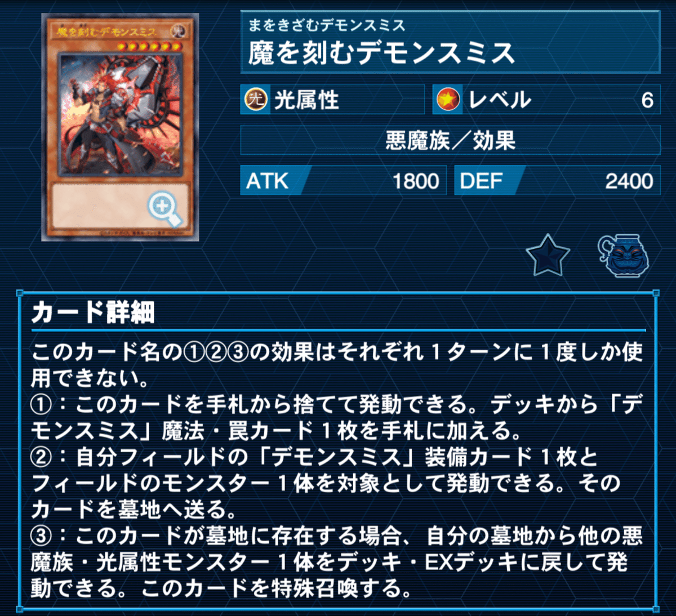This screenshot has height=616, width=676.
Task: Click the 光 attribute icon
Action: (x=256, y=100)
